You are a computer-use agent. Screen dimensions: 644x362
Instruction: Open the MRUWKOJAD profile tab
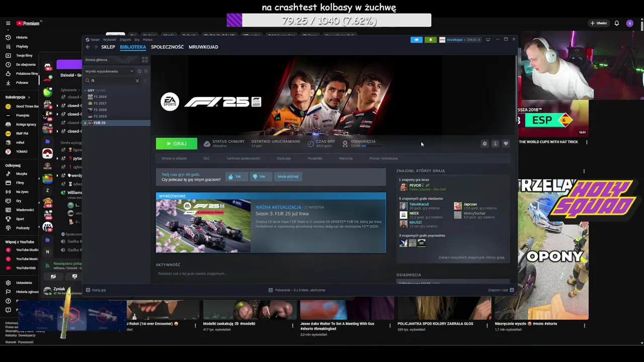203,47
